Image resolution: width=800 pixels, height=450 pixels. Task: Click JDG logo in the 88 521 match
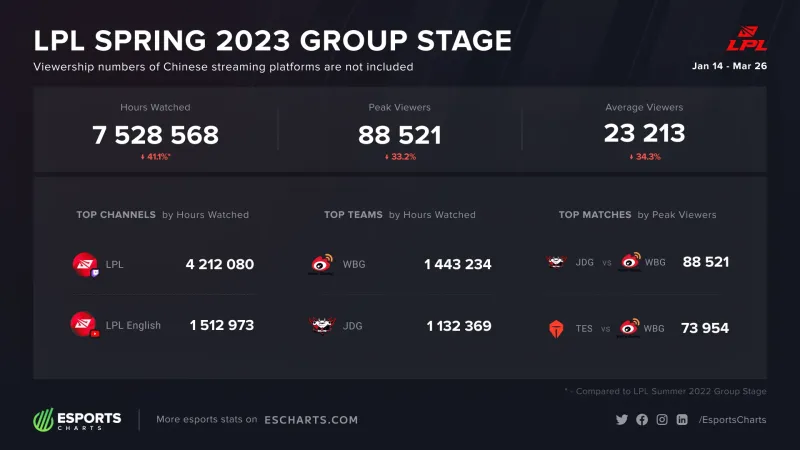(556, 262)
